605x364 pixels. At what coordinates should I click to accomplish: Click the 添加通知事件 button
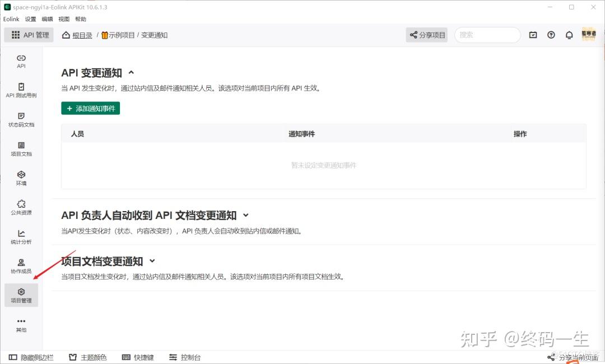pyautogui.click(x=90, y=108)
